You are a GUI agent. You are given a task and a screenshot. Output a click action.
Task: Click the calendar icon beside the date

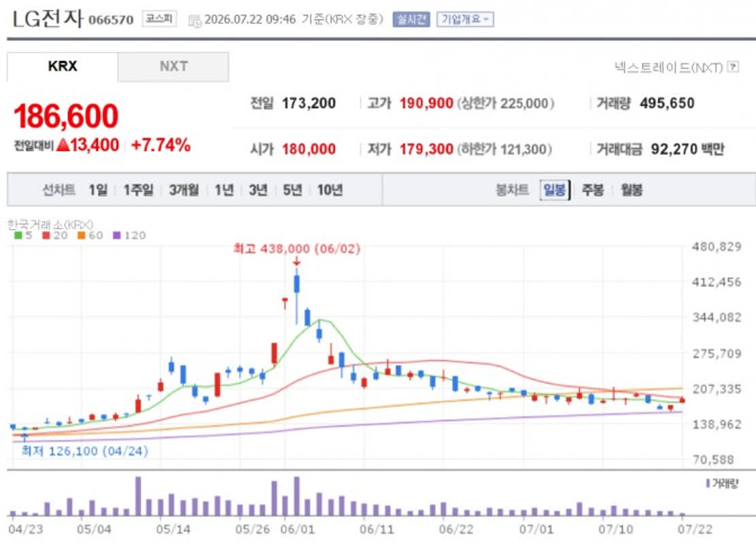click(195, 20)
